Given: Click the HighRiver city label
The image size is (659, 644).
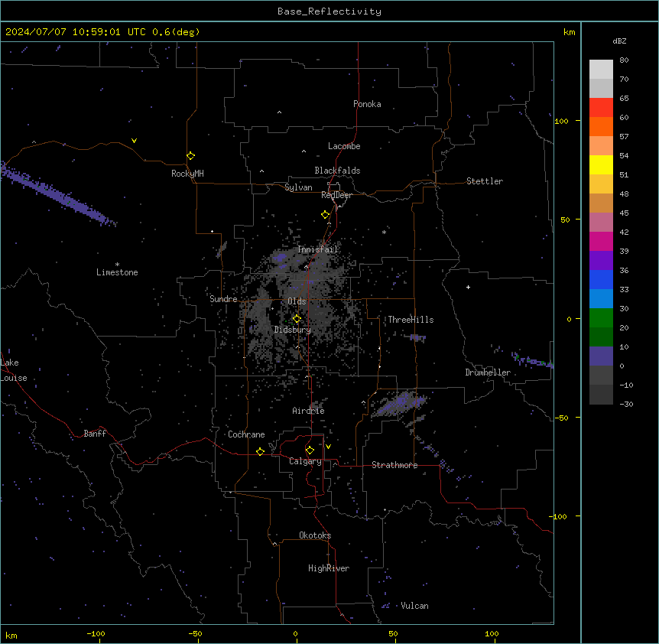Looking at the screenshot, I should 329,568.
